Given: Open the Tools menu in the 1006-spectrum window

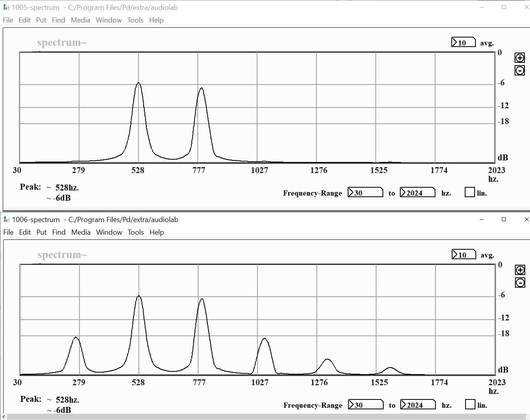Looking at the screenshot, I should click(x=136, y=232).
